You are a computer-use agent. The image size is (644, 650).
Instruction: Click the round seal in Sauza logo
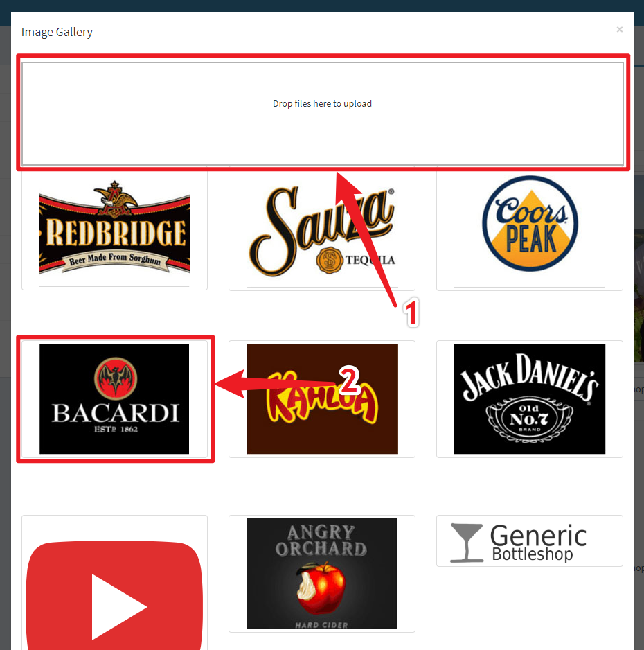pyautogui.click(x=329, y=261)
